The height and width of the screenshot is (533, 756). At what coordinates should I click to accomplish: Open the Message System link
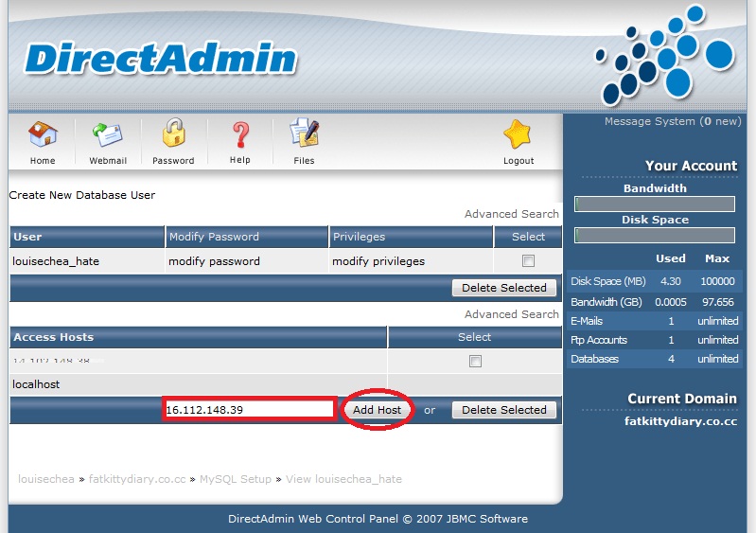tap(673, 121)
